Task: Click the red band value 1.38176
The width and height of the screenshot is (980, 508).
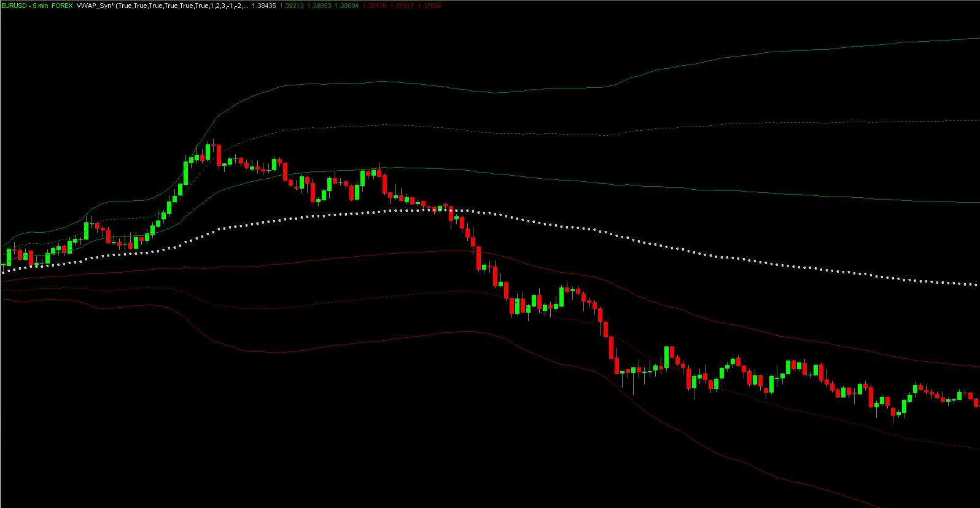Action: click(374, 6)
